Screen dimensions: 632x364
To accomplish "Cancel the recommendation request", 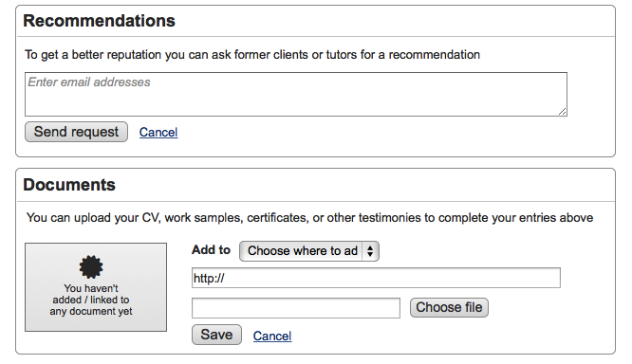I will (x=158, y=132).
